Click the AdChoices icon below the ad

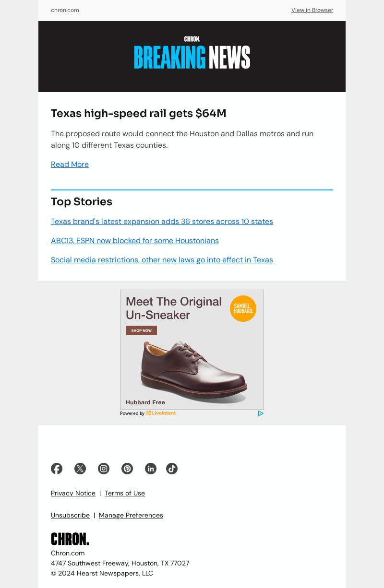(x=261, y=413)
